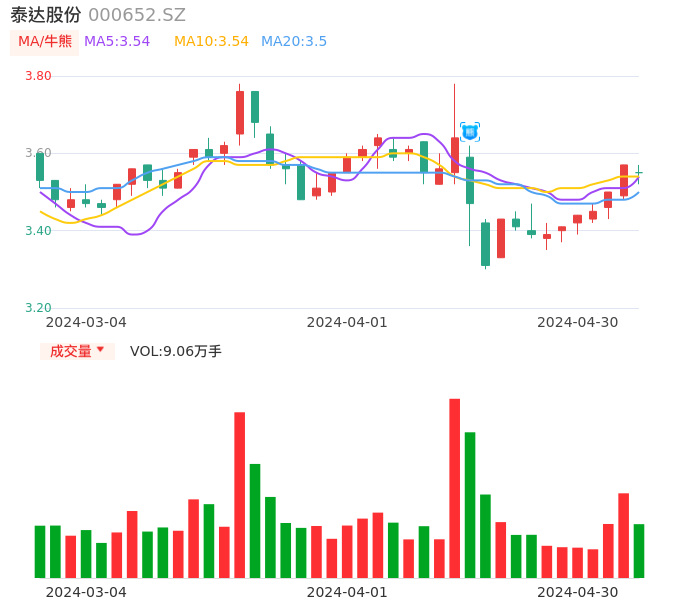Select the rightmost green volume bar
This screenshot has height=606, width=686.
[x=639, y=550]
